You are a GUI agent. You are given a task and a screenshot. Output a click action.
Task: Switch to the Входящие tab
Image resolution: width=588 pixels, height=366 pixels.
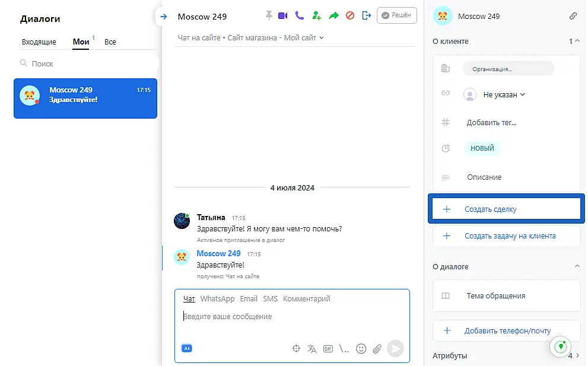[x=39, y=42]
